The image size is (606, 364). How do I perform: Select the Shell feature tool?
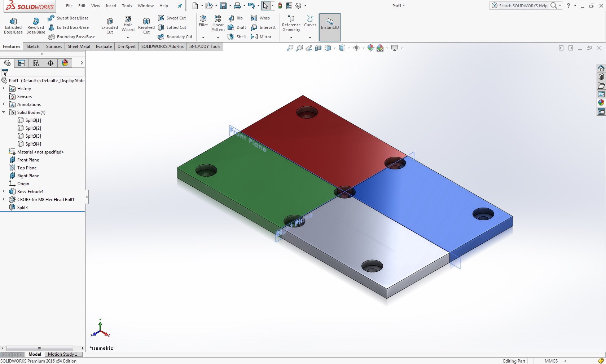(237, 37)
